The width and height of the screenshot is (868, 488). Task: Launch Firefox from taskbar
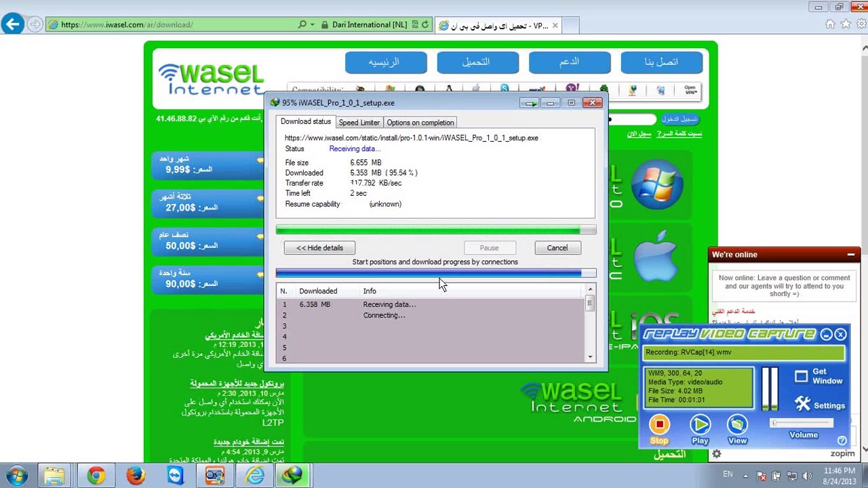click(136, 476)
